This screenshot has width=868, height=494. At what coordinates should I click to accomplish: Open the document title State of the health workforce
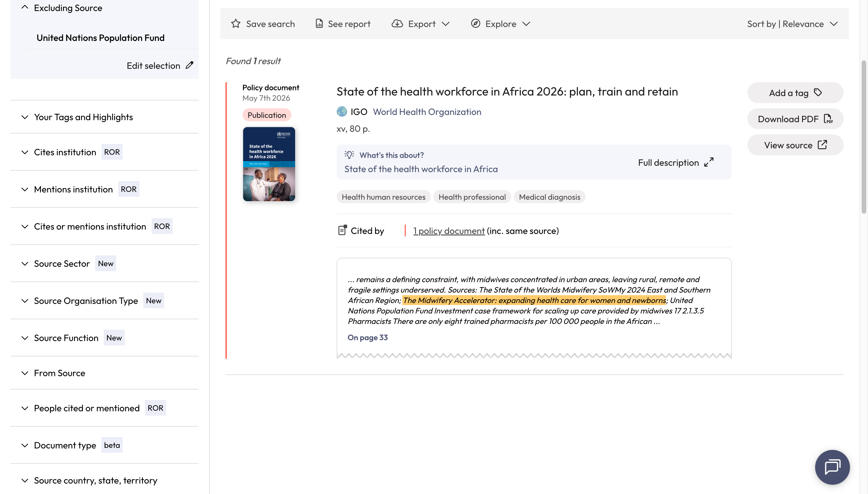pyautogui.click(x=507, y=91)
